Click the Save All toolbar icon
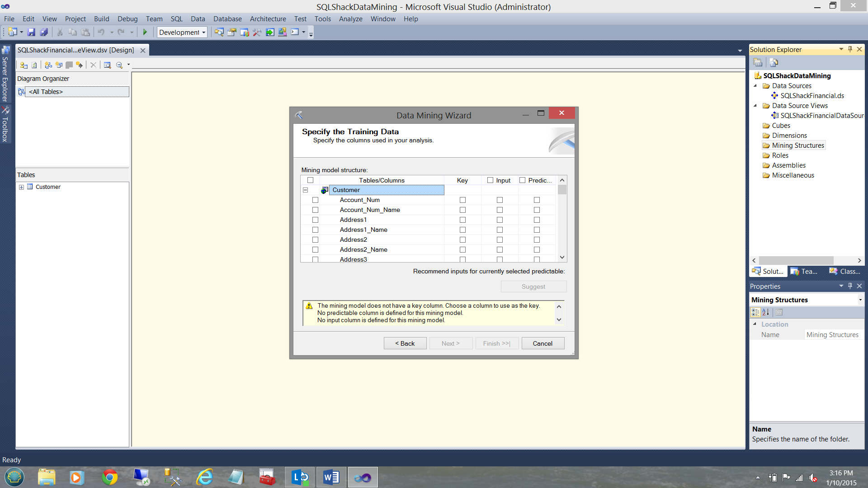868x488 pixels. point(44,32)
